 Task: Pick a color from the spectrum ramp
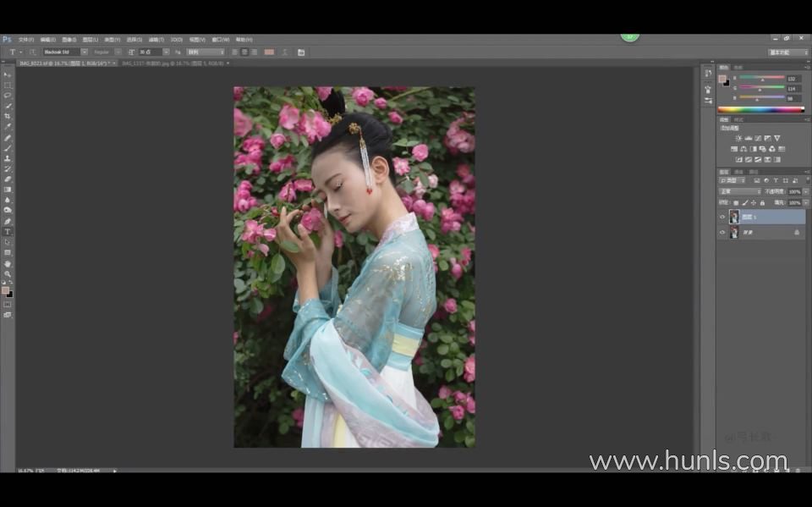[x=760, y=109]
